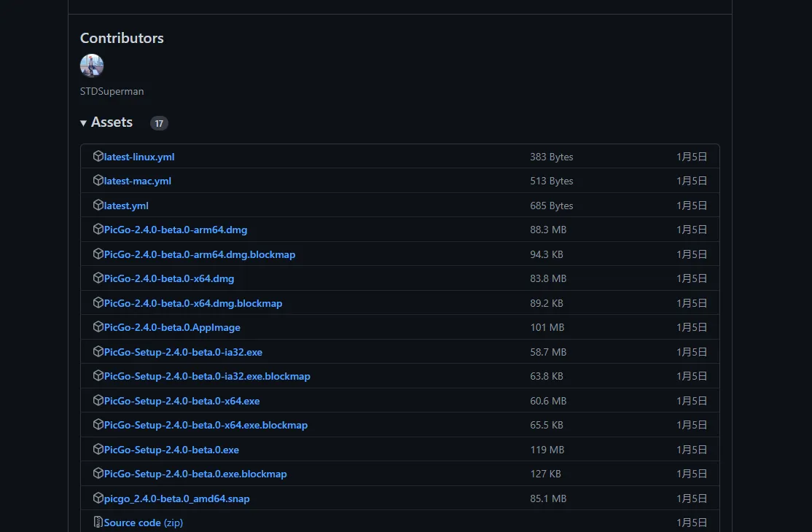The width and height of the screenshot is (812, 532).
Task: Open PicGo-Setup-2.4.0-beta.0-x64.exe.blockmap link
Action: (x=206, y=425)
